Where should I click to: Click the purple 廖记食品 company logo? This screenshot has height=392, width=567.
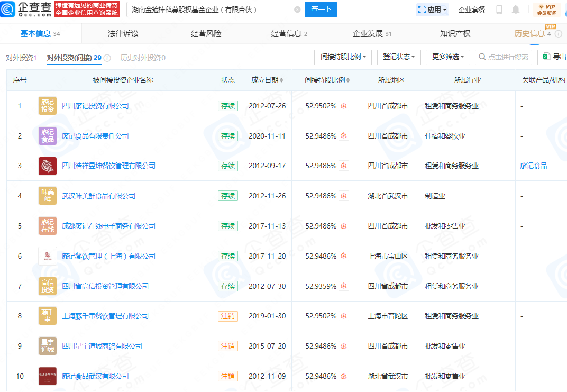(48, 136)
